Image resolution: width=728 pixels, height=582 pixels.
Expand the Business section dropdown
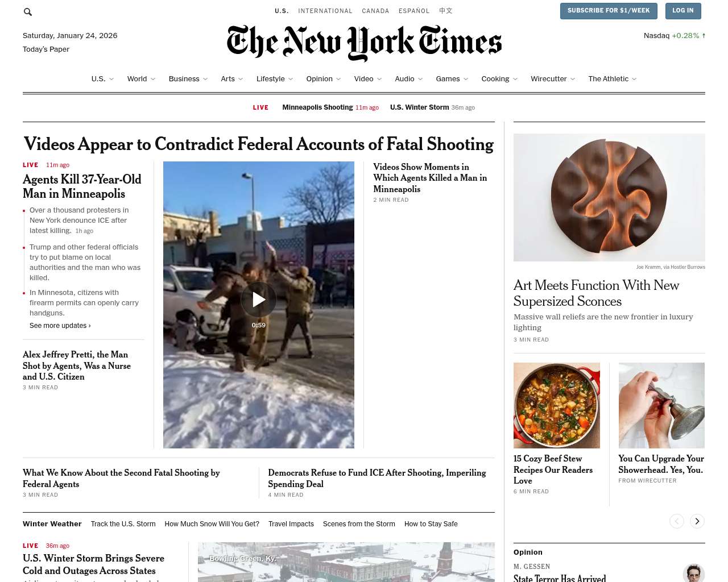pyautogui.click(x=188, y=79)
